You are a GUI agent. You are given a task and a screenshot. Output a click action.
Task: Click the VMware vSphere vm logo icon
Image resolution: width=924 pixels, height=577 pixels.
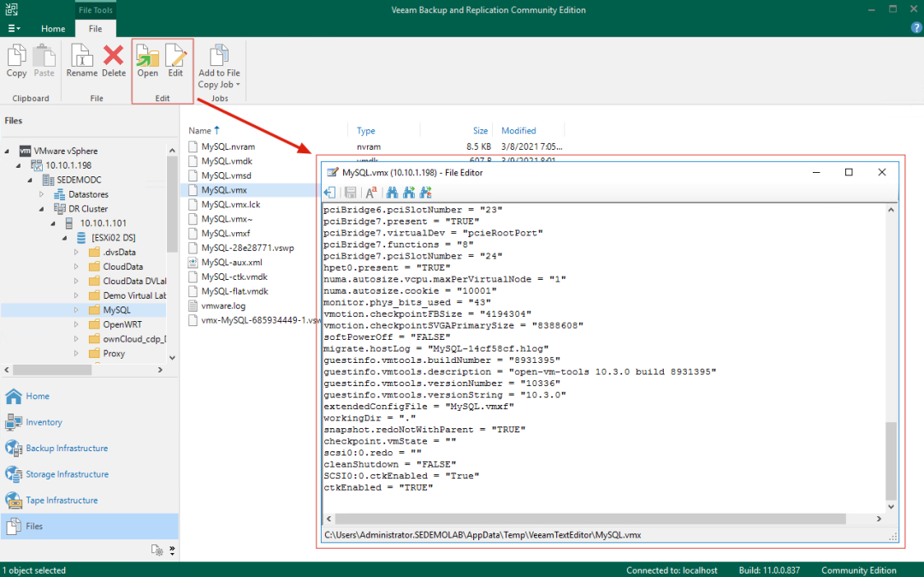pos(25,151)
